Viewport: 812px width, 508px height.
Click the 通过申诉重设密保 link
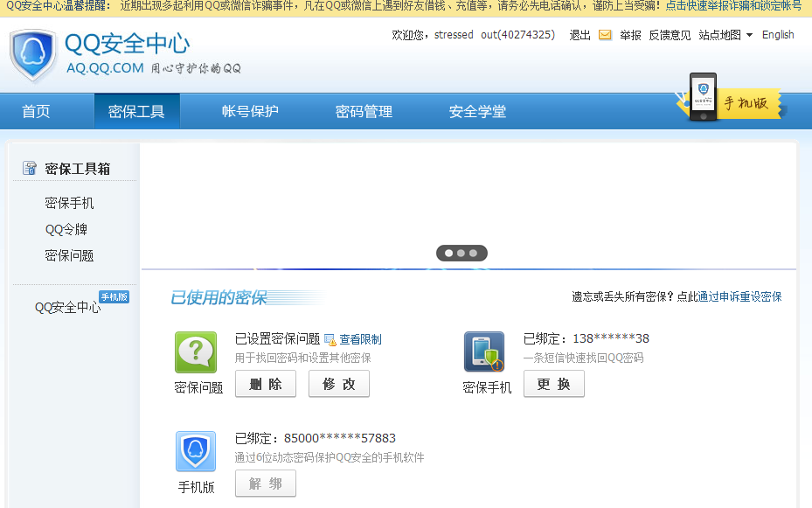(740, 296)
